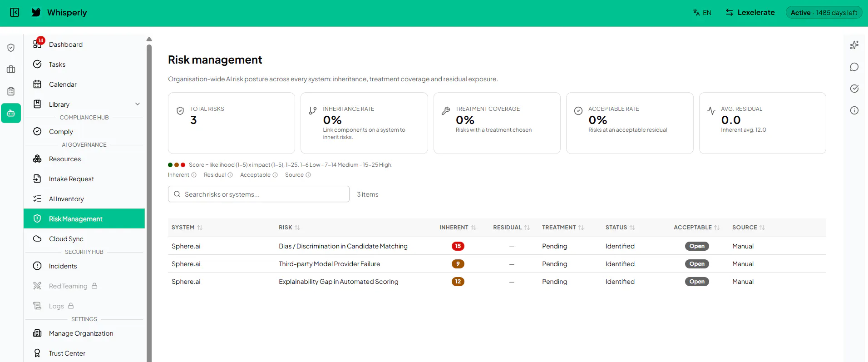The height and width of the screenshot is (362, 868).
Task: Click the Whisperly bird logo
Action: click(x=36, y=12)
